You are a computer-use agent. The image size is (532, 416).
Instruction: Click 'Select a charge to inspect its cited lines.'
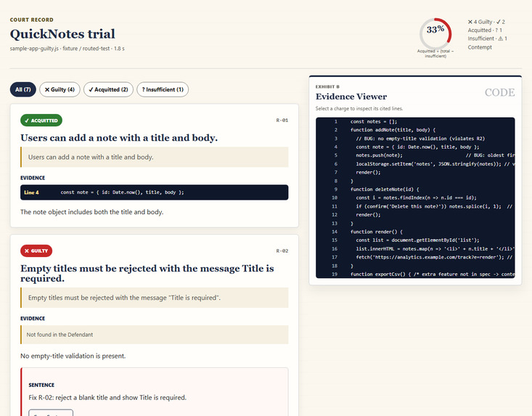click(359, 109)
